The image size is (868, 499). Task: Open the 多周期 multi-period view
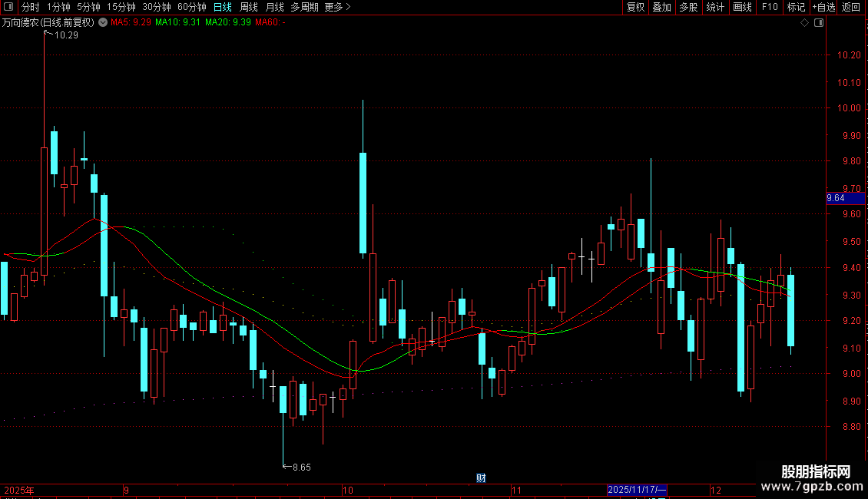click(x=304, y=7)
